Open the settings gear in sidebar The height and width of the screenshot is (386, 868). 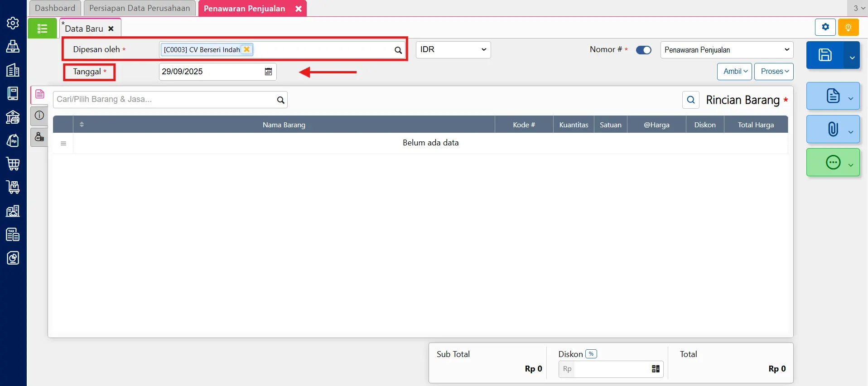[13, 23]
